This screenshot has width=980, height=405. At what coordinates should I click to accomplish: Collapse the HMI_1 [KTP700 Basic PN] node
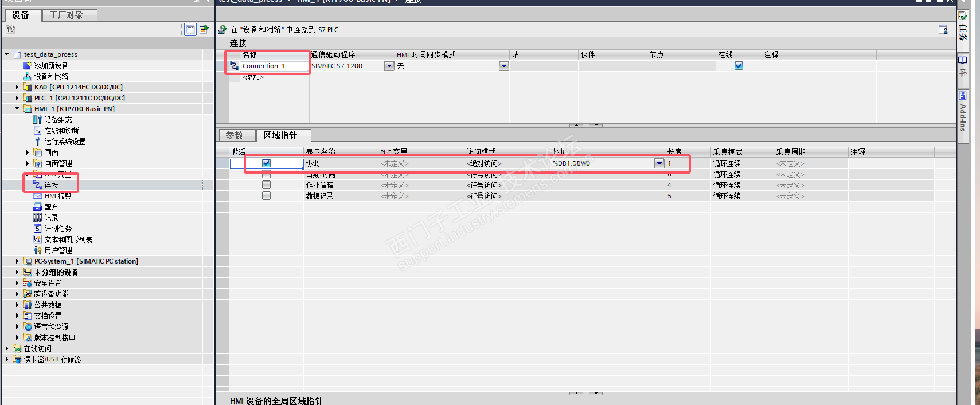[x=17, y=109]
